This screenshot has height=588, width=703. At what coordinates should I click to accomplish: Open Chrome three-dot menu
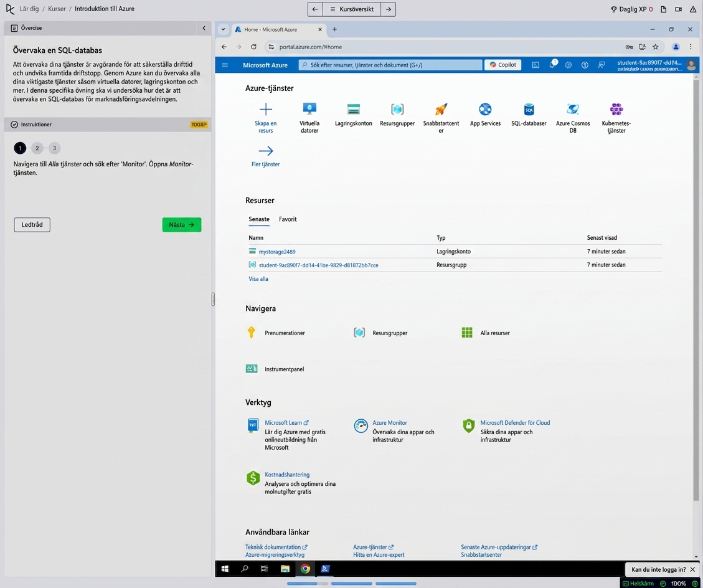tap(691, 47)
